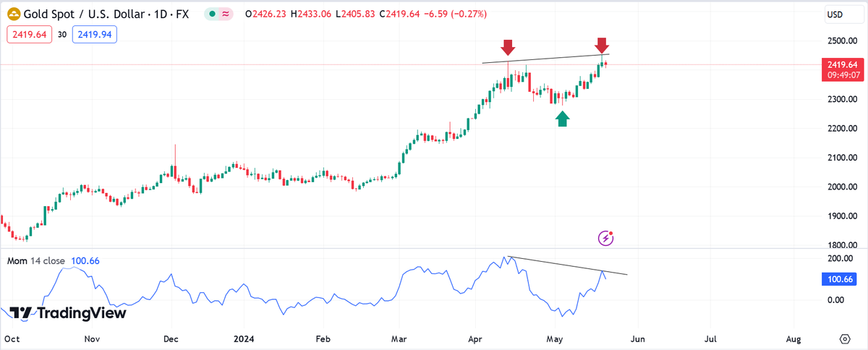The width and height of the screenshot is (868, 350).
Task: Click the Aug date label on time axis
Action: click(x=793, y=338)
